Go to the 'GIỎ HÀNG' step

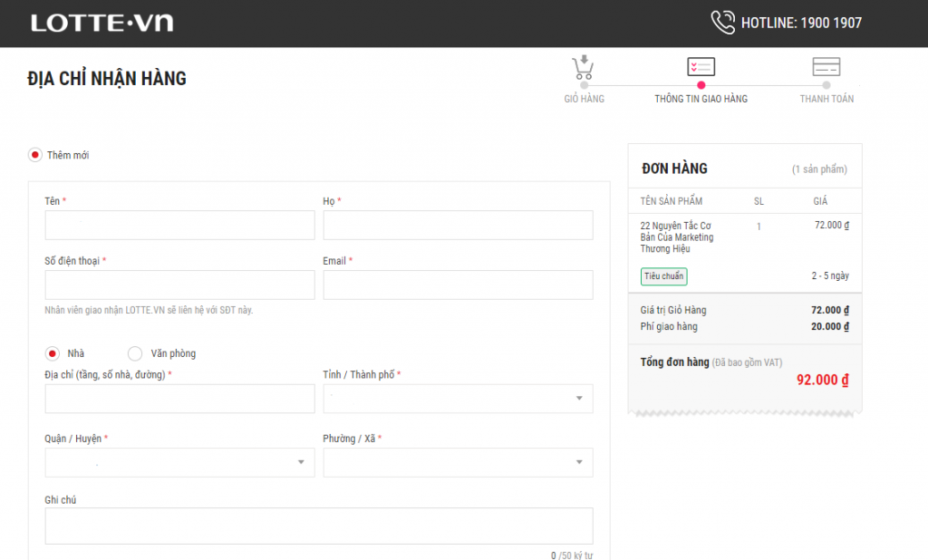[x=584, y=99]
